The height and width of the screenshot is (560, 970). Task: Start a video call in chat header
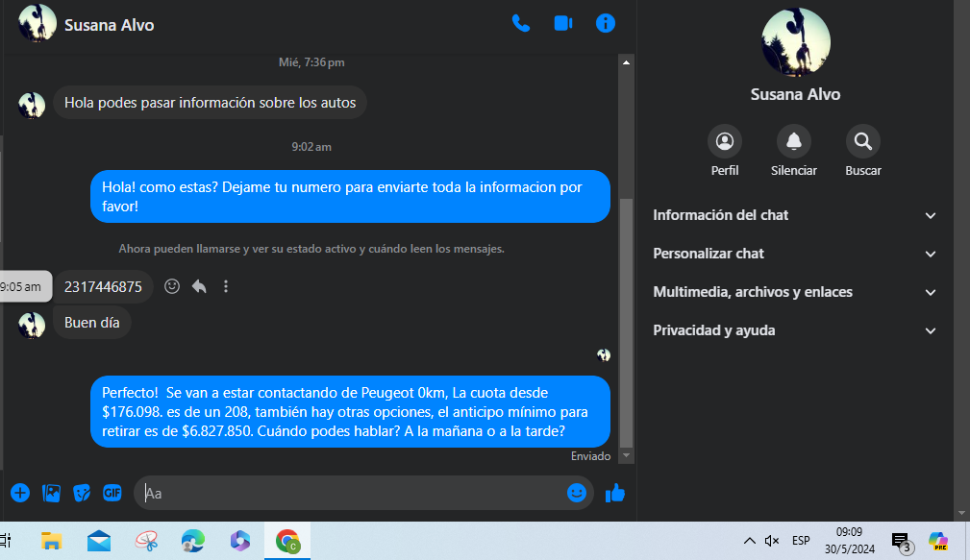coord(563,24)
